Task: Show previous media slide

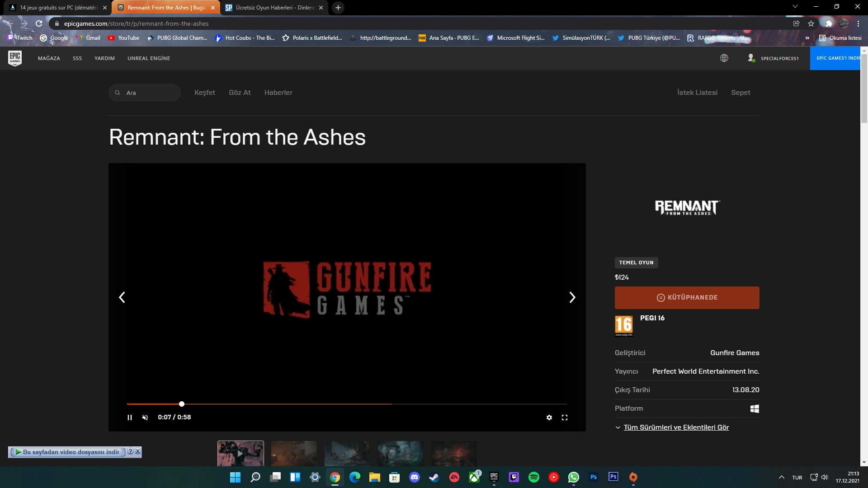Action: [122, 297]
